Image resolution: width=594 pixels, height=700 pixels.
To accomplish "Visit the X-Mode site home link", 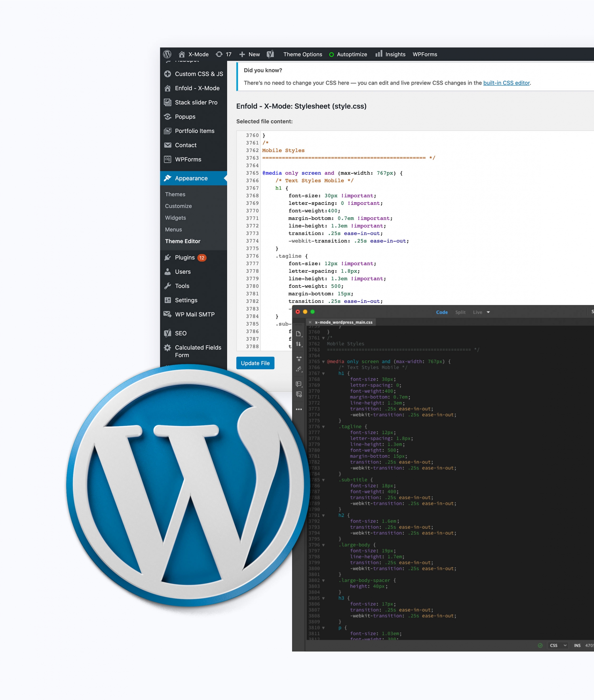I will (x=194, y=54).
